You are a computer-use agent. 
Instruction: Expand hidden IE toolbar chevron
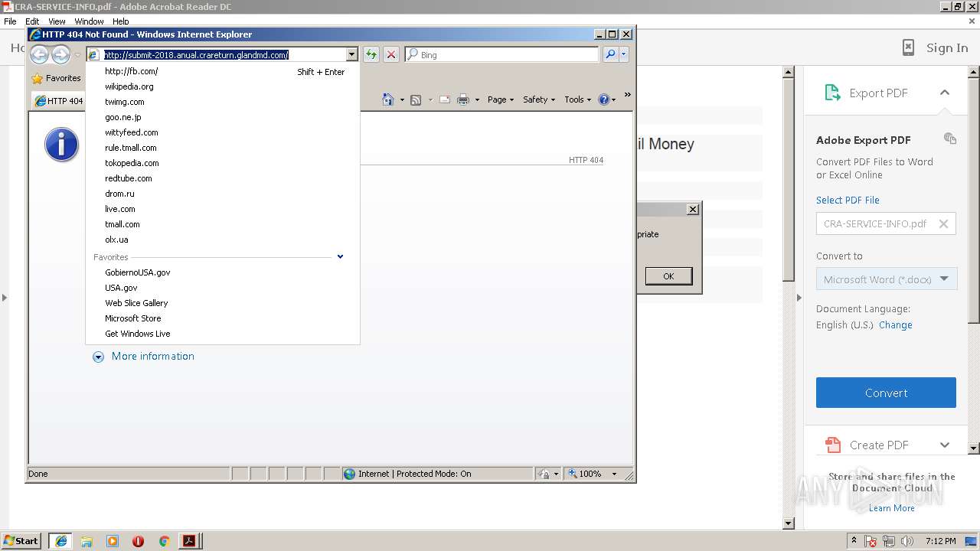coord(628,95)
